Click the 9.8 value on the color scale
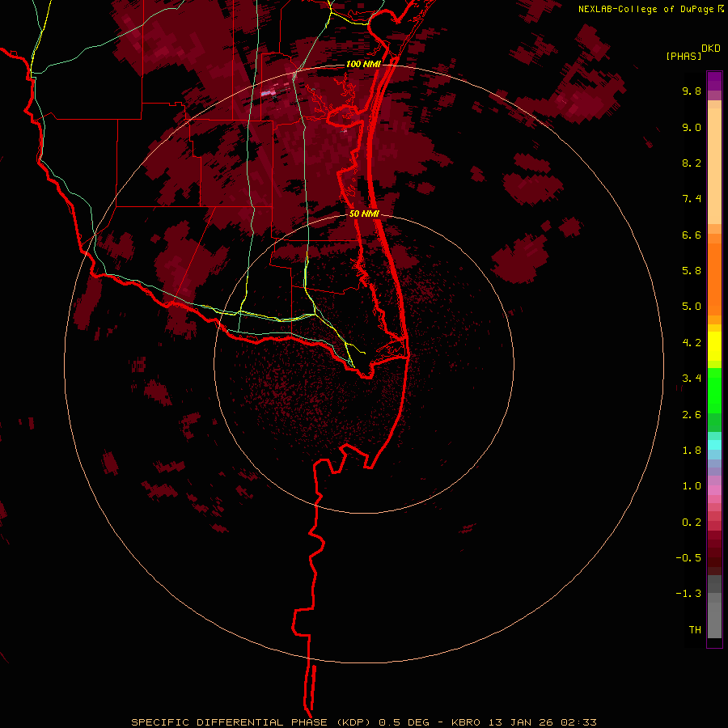Screen dimensions: 728x728 692,91
